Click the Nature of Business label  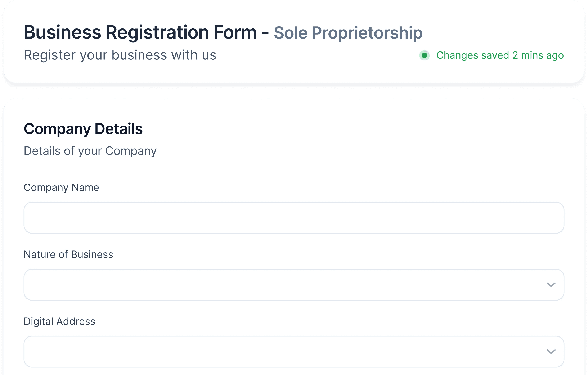pyautogui.click(x=68, y=254)
